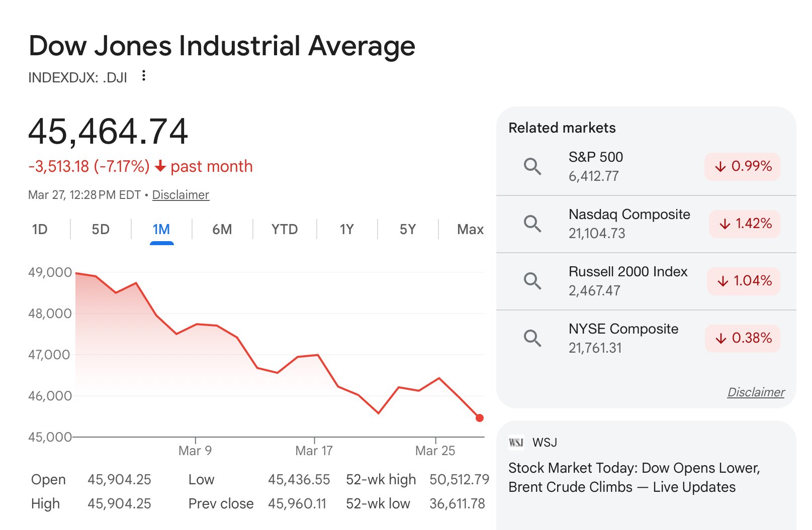Click the NYSE Composite search icon
Viewport: 812px width, 530px height.
point(532,338)
